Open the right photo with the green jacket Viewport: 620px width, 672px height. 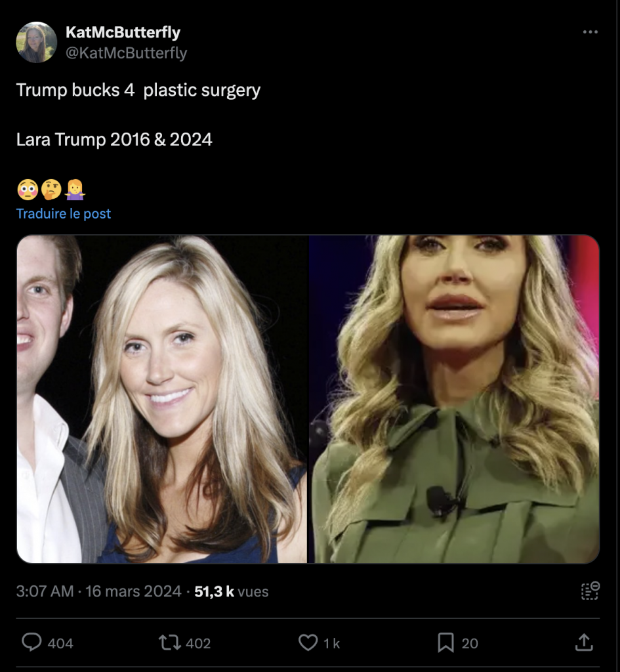(x=455, y=399)
